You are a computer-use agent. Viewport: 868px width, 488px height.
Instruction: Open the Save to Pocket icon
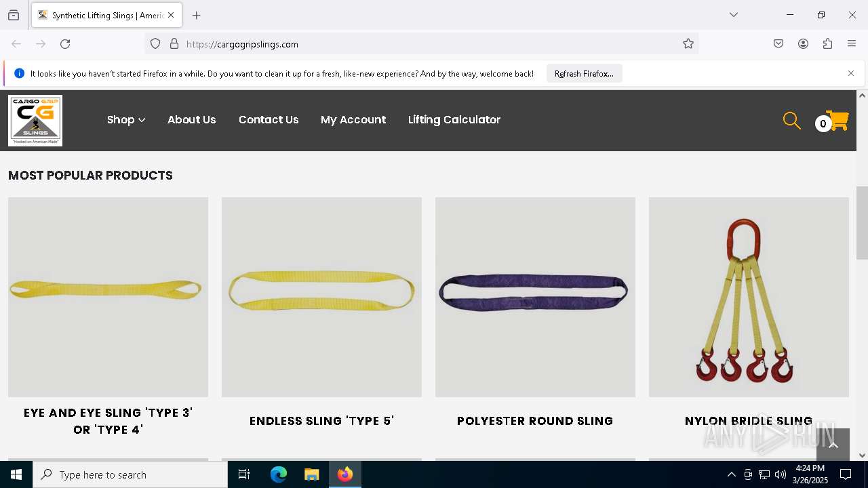[x=778, y=44]
